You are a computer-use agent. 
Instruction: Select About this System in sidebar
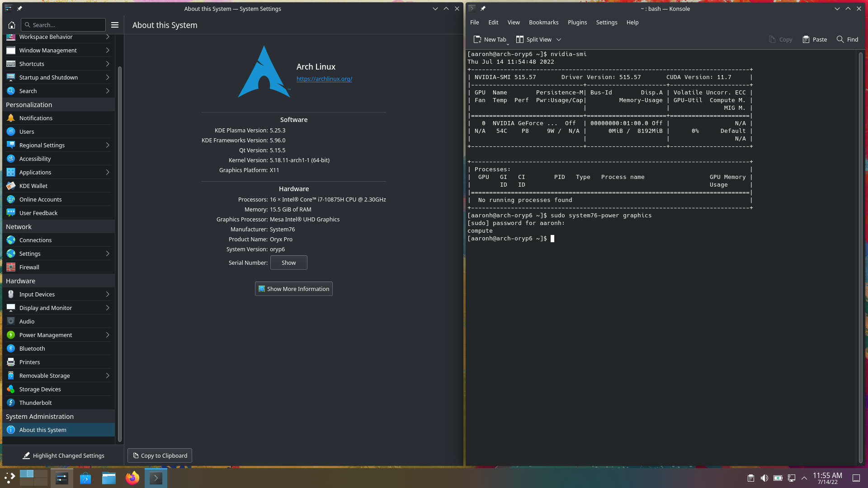pos(59,430)
